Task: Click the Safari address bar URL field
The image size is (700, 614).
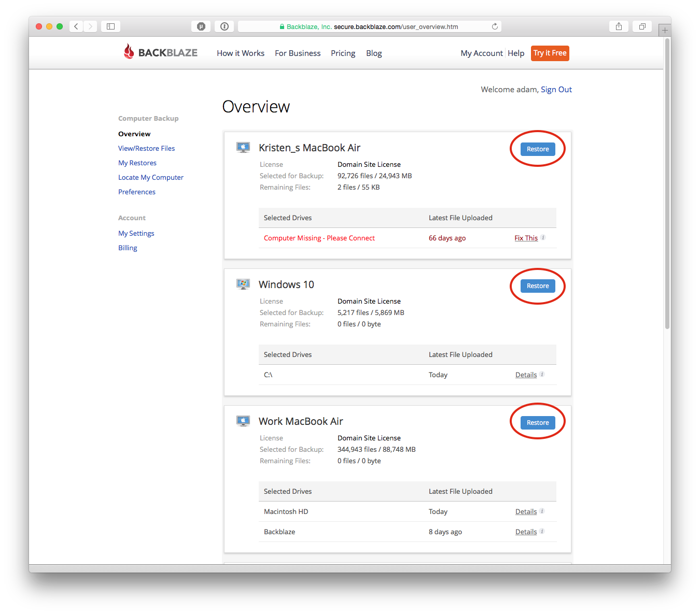Action: (x=369, y=26)
